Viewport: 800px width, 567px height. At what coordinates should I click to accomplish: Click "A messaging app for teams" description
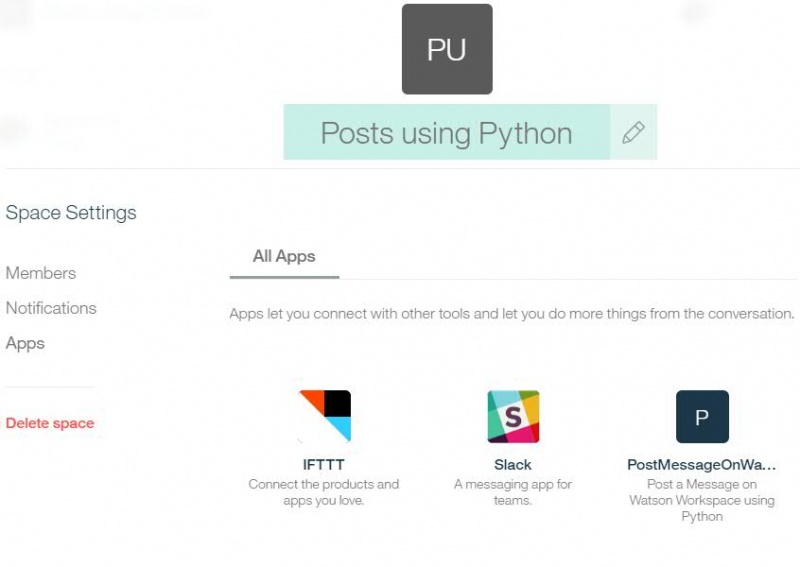(513, 492)
